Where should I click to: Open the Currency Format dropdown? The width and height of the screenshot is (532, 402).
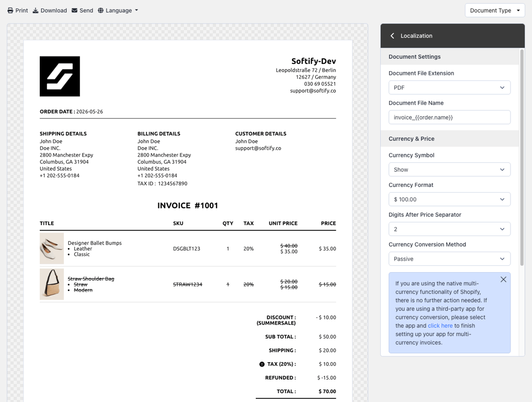pos(449,199)
